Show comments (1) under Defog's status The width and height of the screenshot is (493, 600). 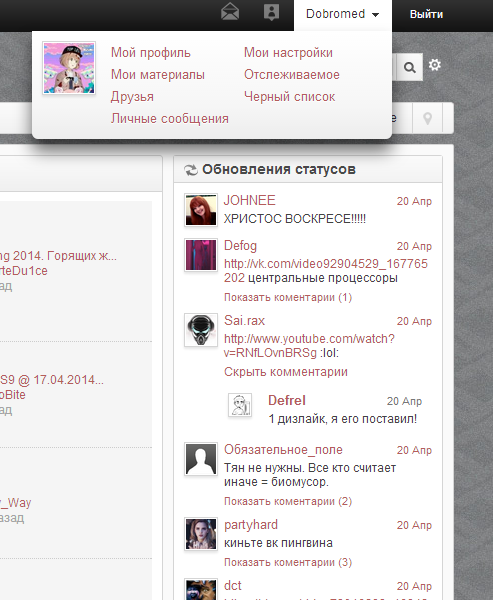(x=288, y=297)
